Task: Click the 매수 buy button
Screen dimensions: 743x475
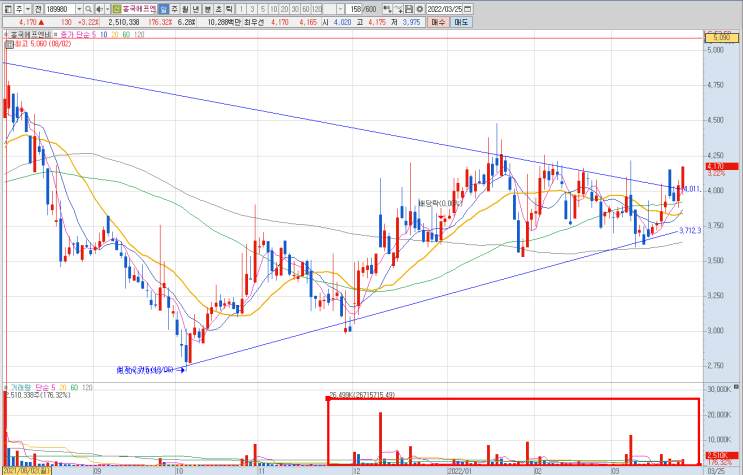Action: click(x=438, y=22)
